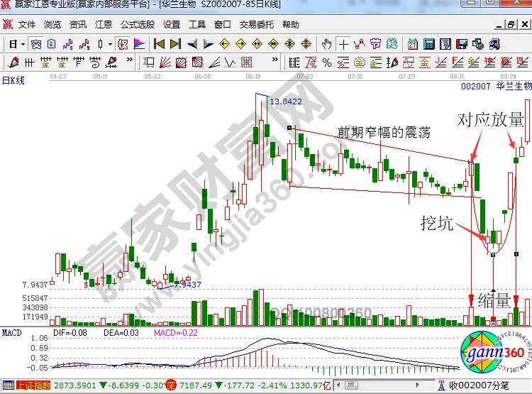Open the 日 period dropdown
The image size is (532, 394).
point(17,44)
